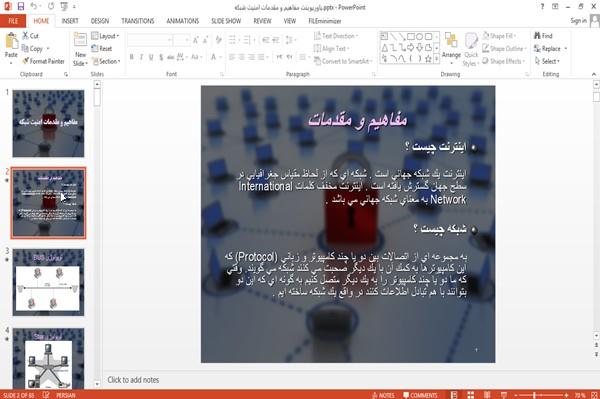Switch to Normal view icon in status bar
The width and height of the screenshot is (600, 399).
454,395
